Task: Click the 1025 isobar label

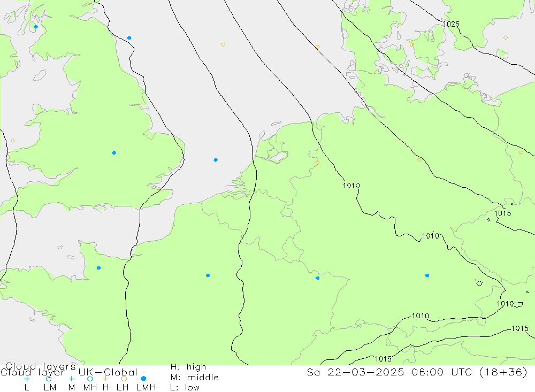Action: (451, 24)
